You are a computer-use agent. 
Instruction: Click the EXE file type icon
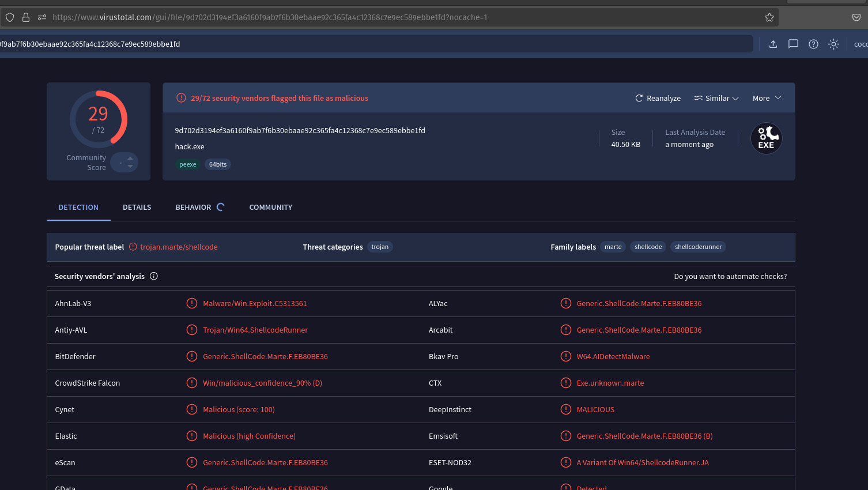(766, 138)
